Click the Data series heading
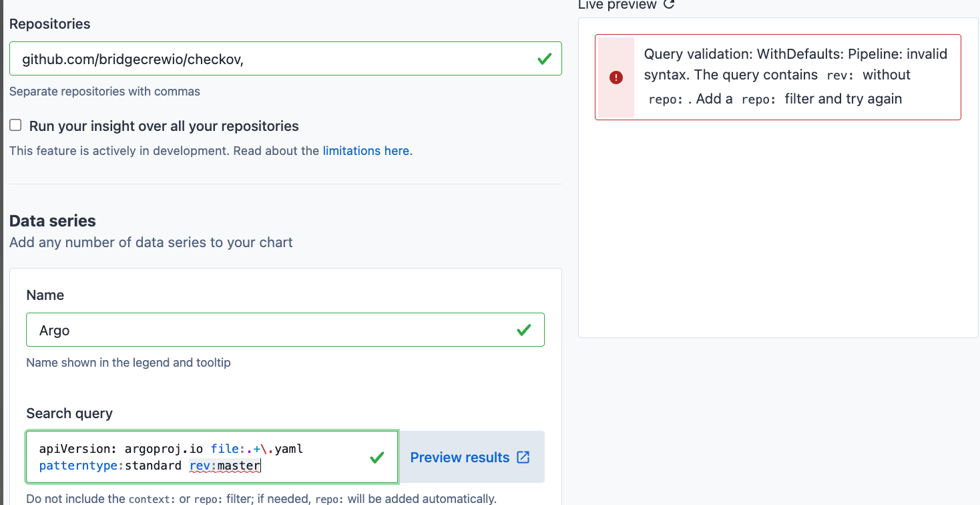The height and width of the screenshot is (505, 980). click(53, 221)
